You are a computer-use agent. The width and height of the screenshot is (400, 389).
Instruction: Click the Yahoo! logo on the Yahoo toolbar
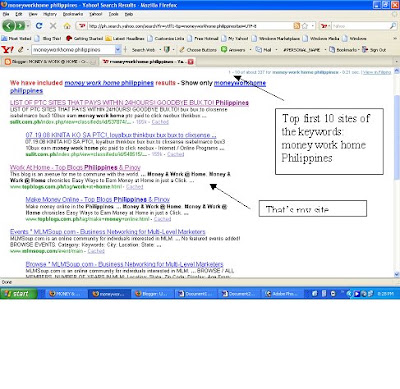(8, 50)
